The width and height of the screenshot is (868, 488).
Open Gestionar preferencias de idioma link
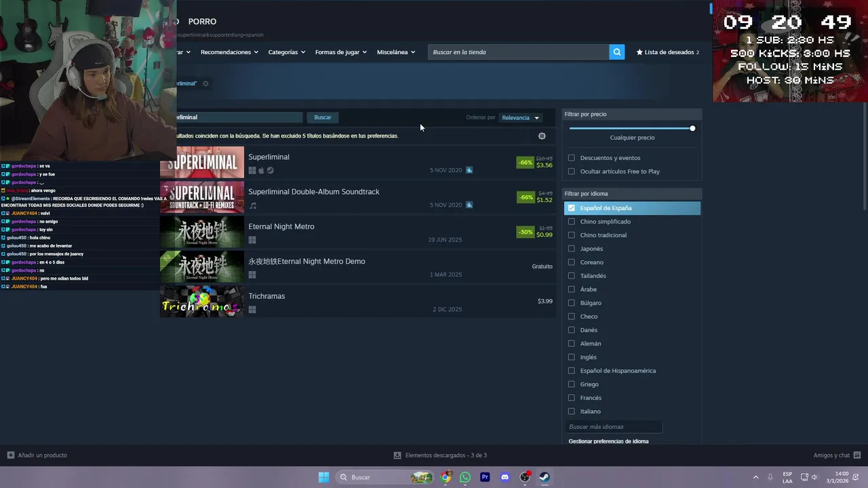[x=608, y=441]
